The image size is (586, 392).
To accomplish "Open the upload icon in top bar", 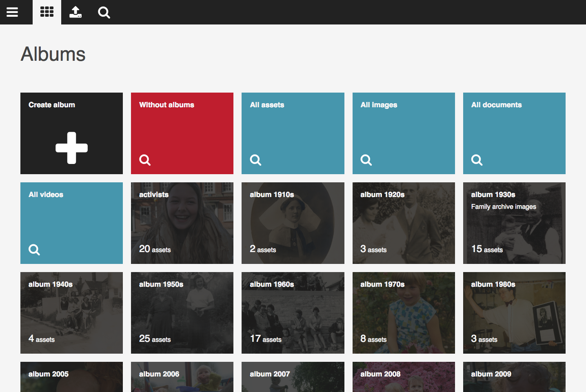I will click(75, 12).
